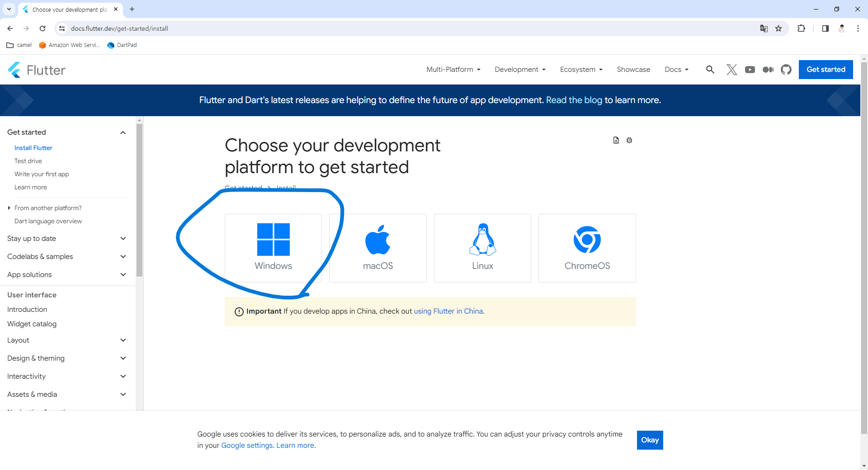Open Introduction under User interface
The image size is (868, 470).
coord(27,310)
